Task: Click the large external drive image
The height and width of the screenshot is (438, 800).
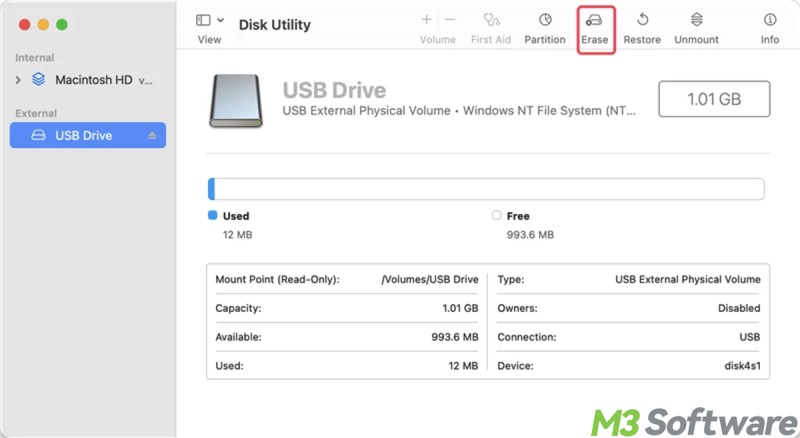Action: click(236, 101)
